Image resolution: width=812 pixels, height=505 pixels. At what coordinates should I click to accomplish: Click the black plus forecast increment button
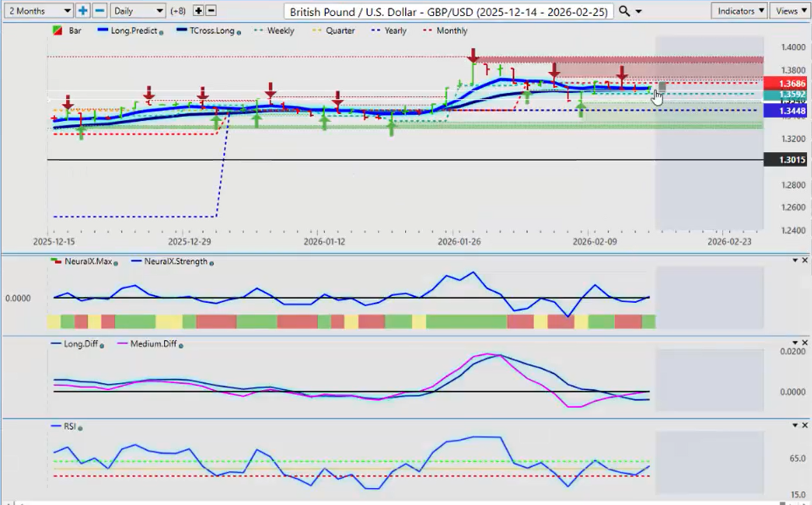coord(198,11)
